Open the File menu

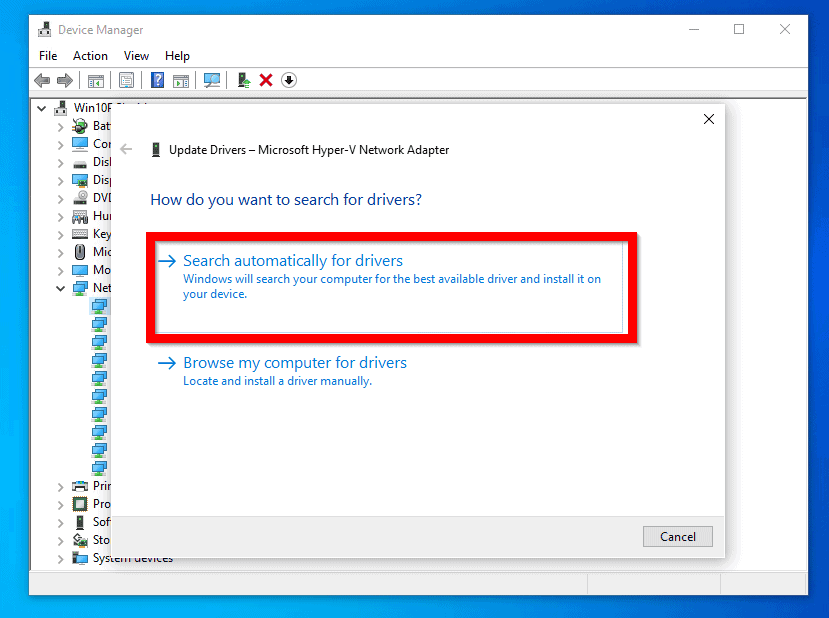[48, 56]
